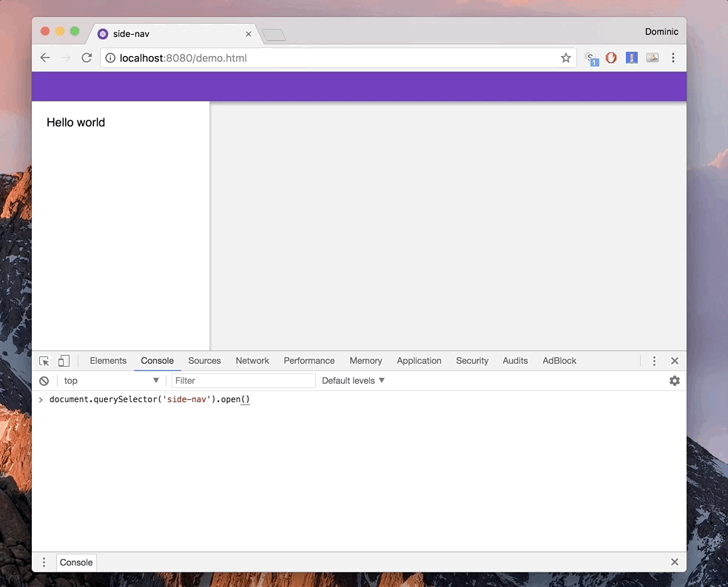Open Chrome's three-dot main menu

click(x=673, y=58)
